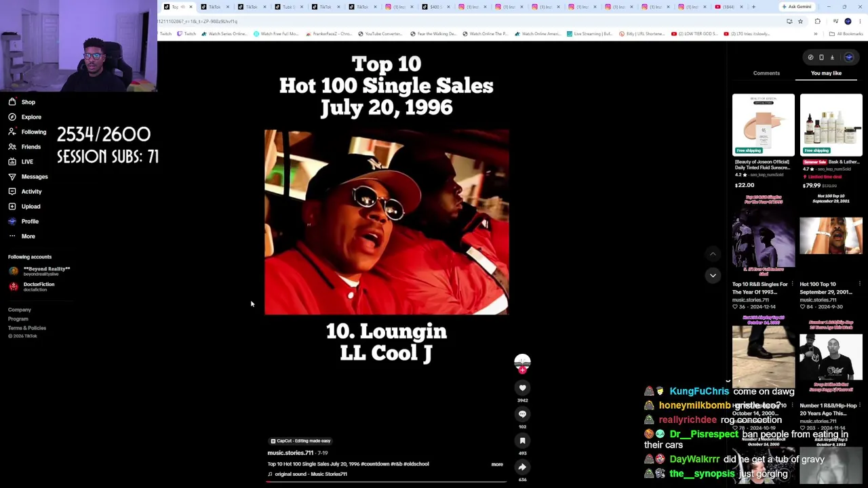Viewport: 868px width, 488px height.
Task: Open the YouTube Converter bookmark
Action: click(380, 34)
